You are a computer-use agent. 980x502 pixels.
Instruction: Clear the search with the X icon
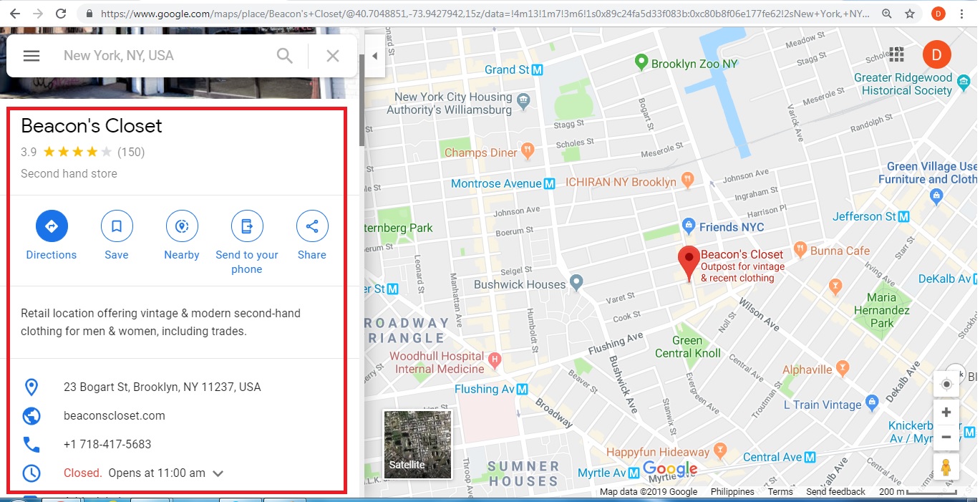click(x=333, y=56)
